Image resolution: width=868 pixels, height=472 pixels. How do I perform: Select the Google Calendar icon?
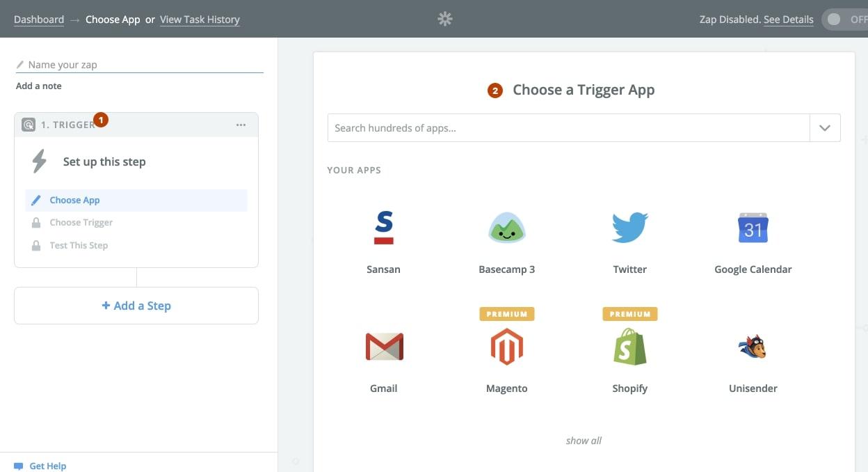[x=753, y=228]
